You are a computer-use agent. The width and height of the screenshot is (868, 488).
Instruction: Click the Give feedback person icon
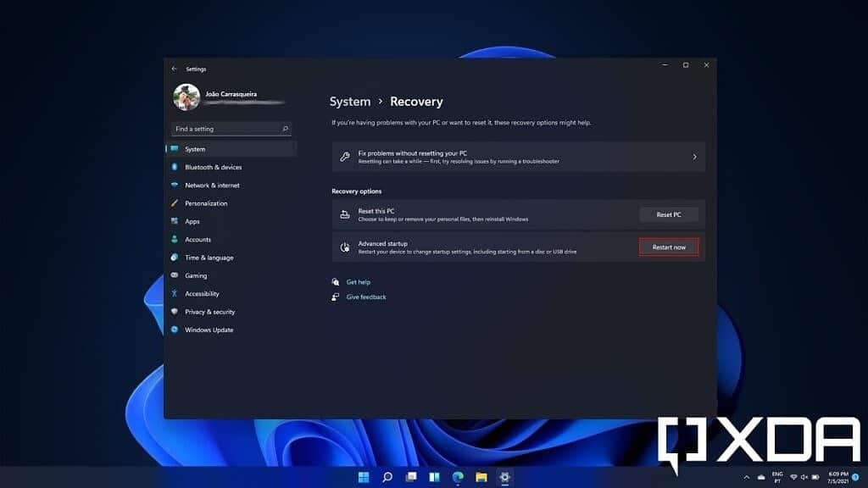[336, 297]
